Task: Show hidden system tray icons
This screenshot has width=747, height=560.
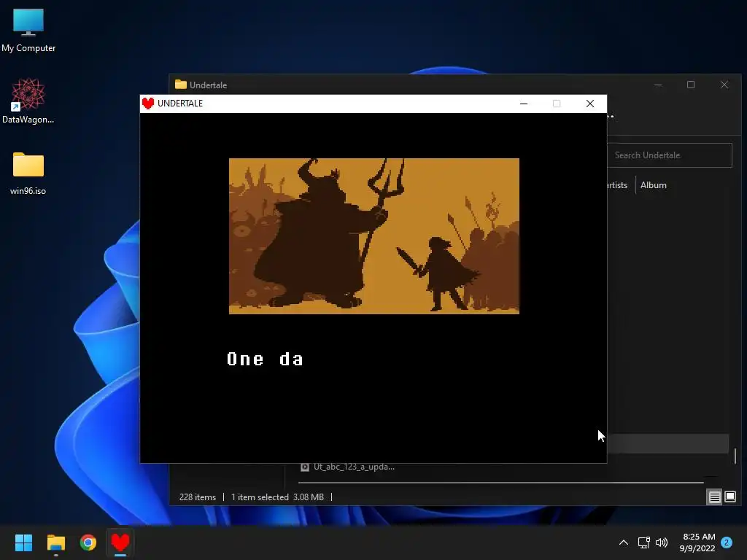Action: tap(623, 542)
